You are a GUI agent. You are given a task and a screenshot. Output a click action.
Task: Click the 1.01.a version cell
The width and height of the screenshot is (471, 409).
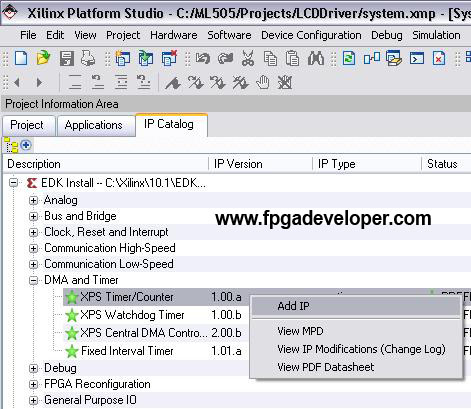pos(226,351)
